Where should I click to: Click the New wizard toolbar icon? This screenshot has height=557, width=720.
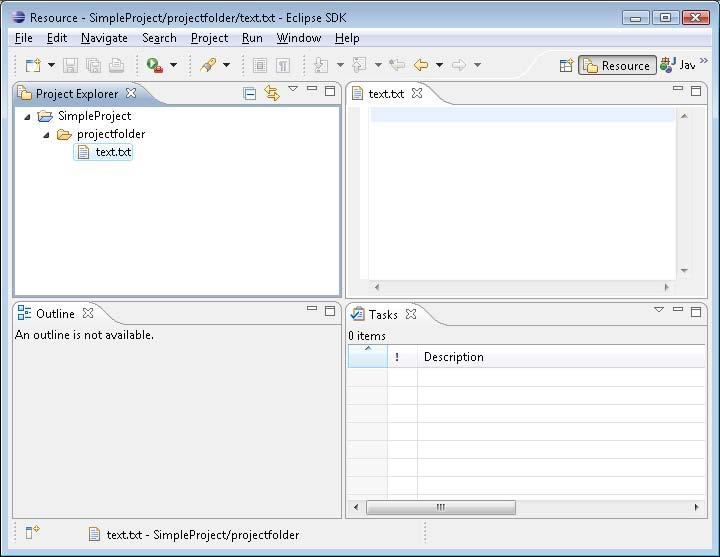tap(33, 65)
